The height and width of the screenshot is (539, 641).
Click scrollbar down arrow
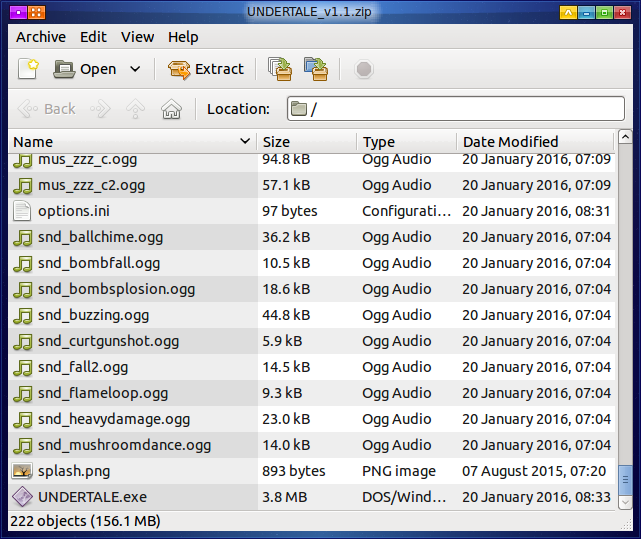[625, 502]
